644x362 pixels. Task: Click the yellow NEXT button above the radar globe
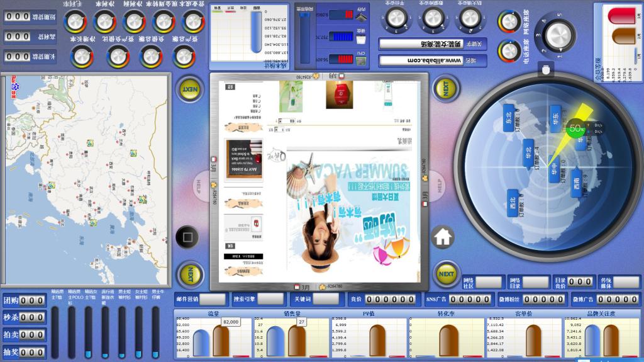446,88
